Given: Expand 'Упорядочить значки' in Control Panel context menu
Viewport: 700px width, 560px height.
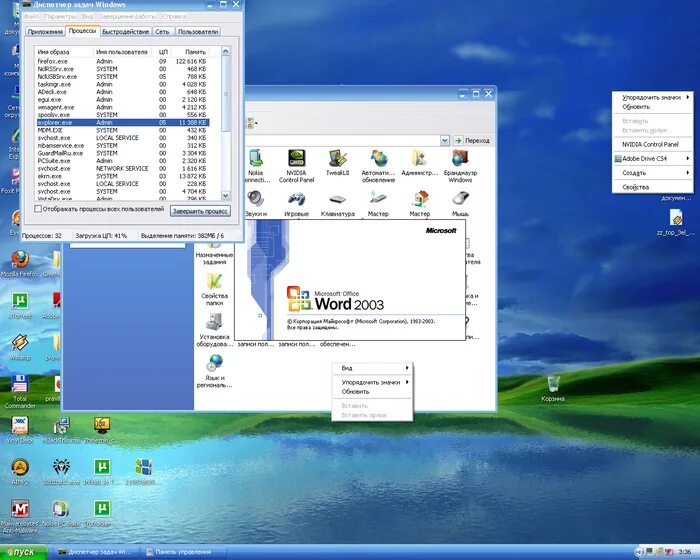Looking at the screenshot, I should coord(373,382).
